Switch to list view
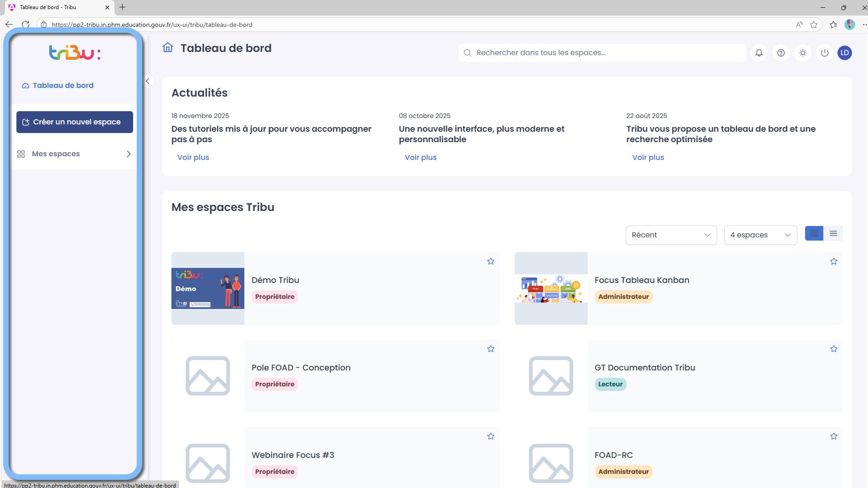This screenshot has width=868, height=488. [833, 233]
